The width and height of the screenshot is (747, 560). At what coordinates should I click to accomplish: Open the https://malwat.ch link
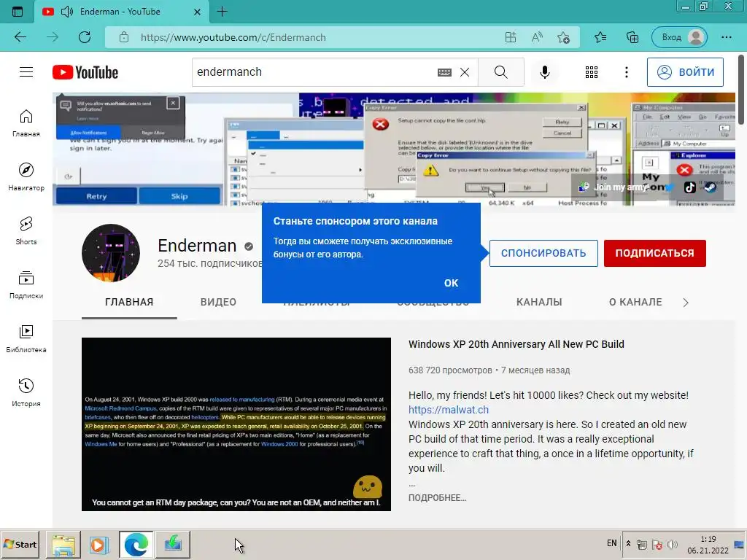pos(449,410)
